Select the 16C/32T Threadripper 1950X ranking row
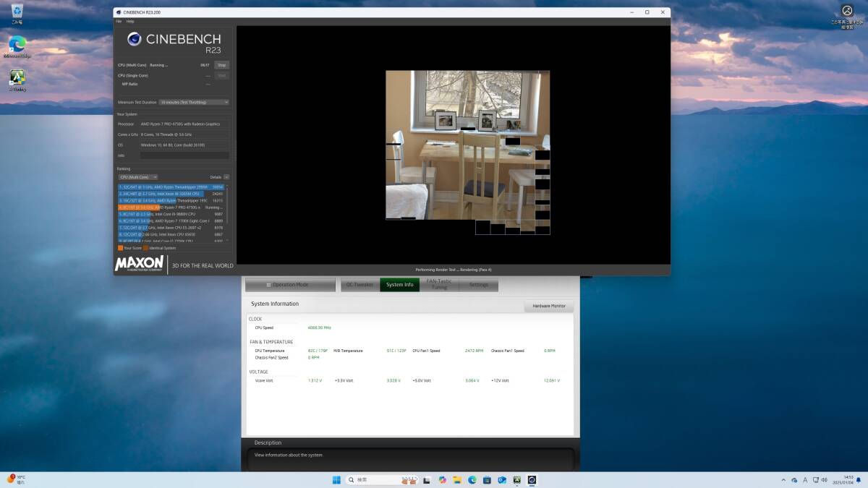Screen dimensions: 868x488 (171, 200)
